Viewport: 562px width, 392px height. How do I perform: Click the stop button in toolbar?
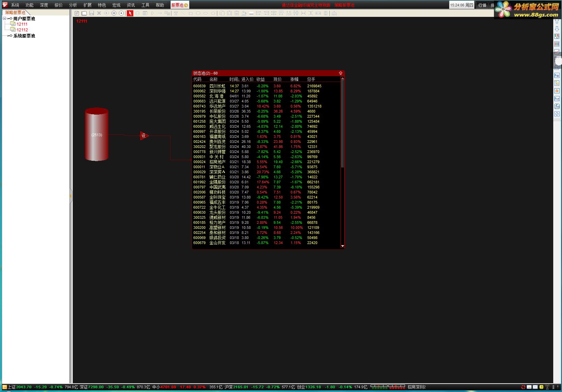(121, 13)
